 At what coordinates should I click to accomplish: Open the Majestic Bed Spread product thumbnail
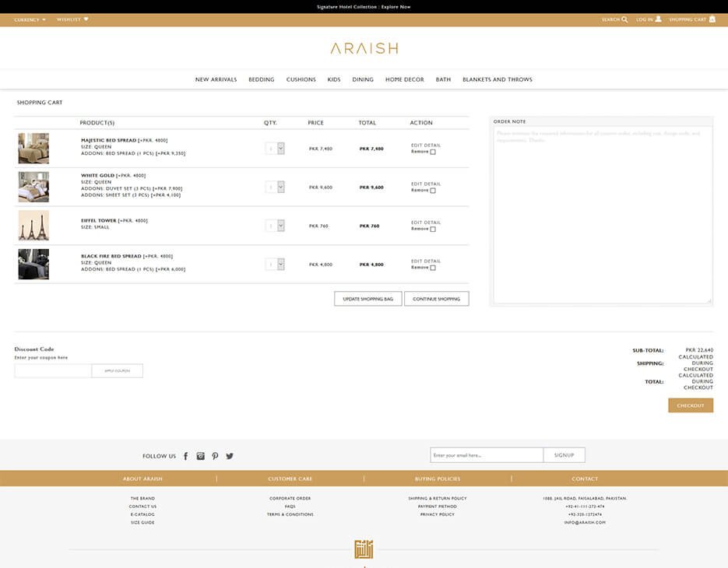33,149
